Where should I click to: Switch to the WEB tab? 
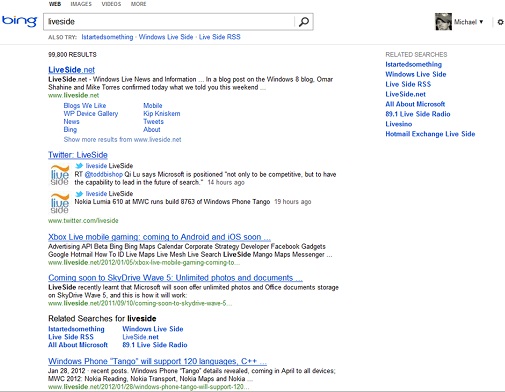coord(55,4)
